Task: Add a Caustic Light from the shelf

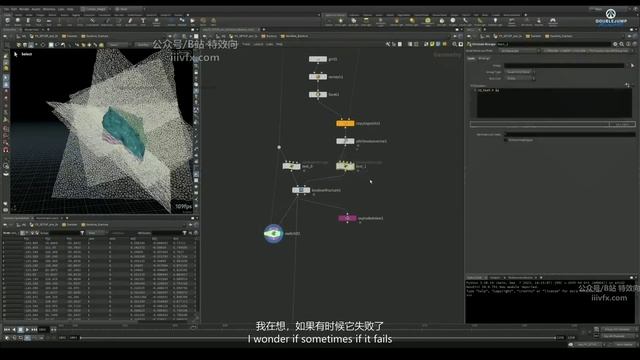Action: click(466, 21)
